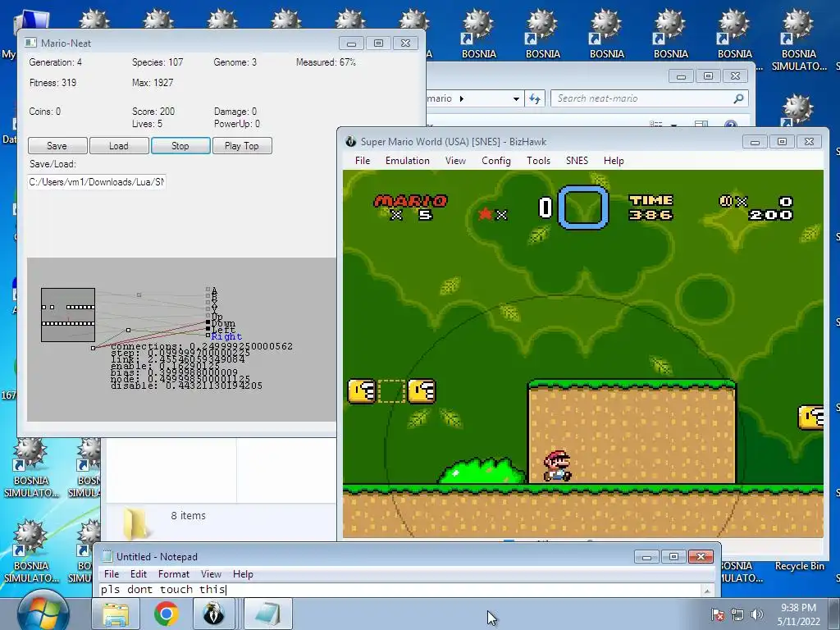840x630 pixels.
Task: Open BizHawk Emulation menu
Action: 408,161
